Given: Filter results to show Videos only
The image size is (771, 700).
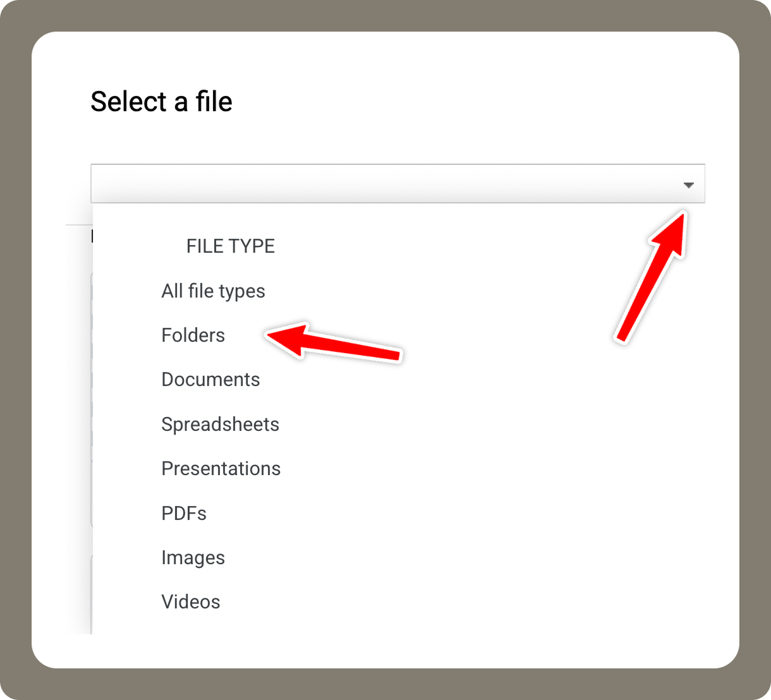Looking at the screenshot, I should [x=191, y=602].
